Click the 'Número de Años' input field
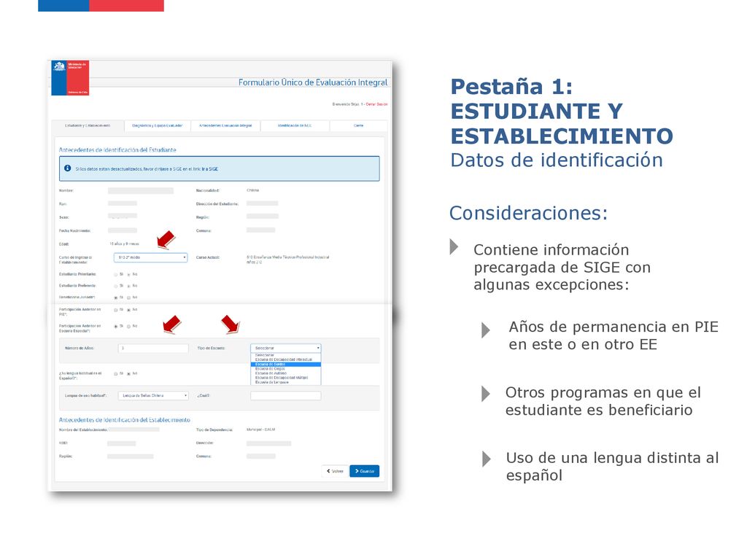This screenshot has height=560, width=747. (x=153, y=349)
